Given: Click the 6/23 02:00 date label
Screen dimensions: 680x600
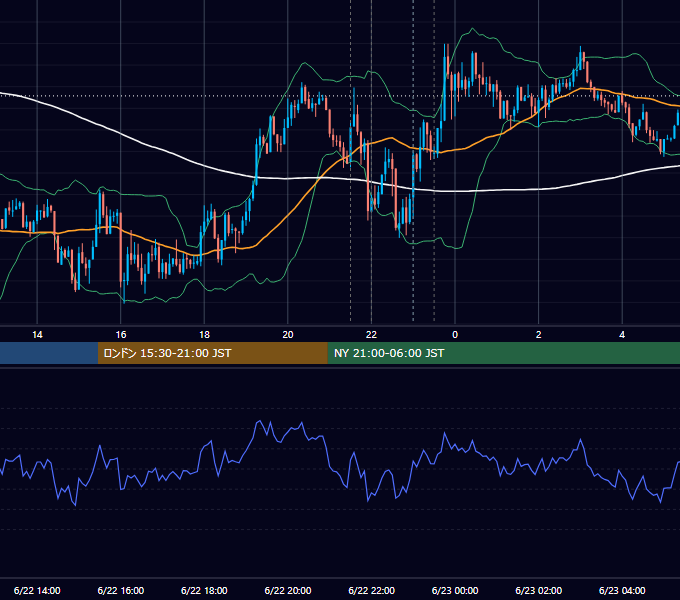Looking at the screenshot, I should click(539, 590).
